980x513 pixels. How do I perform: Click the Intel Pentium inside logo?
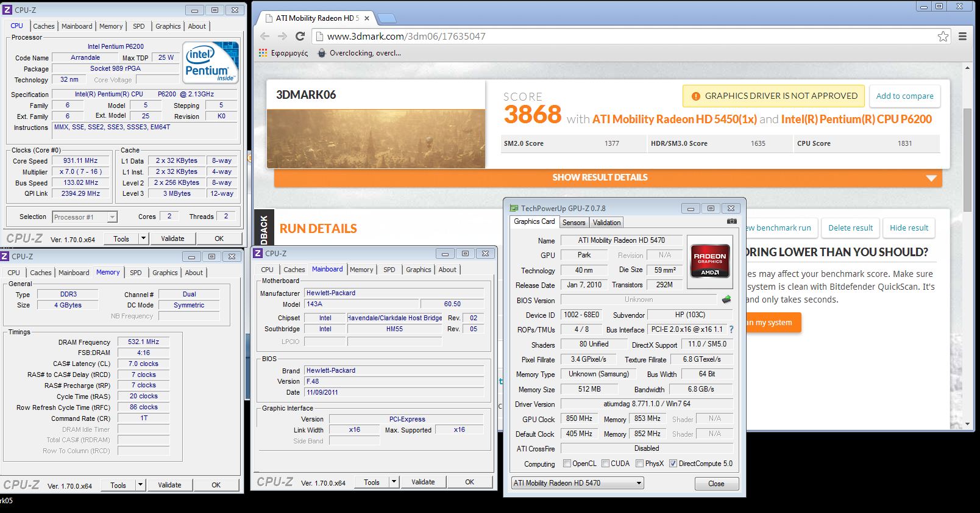211,63
